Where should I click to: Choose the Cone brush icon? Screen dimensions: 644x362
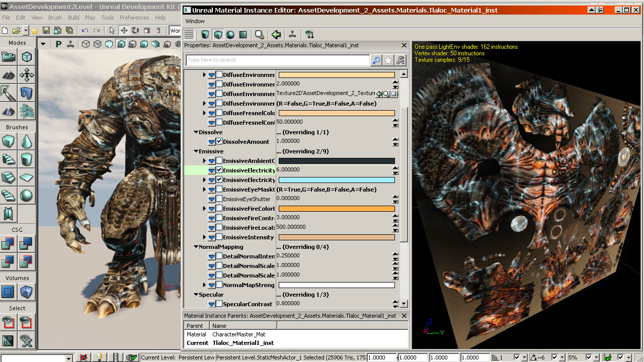point(26,141)
